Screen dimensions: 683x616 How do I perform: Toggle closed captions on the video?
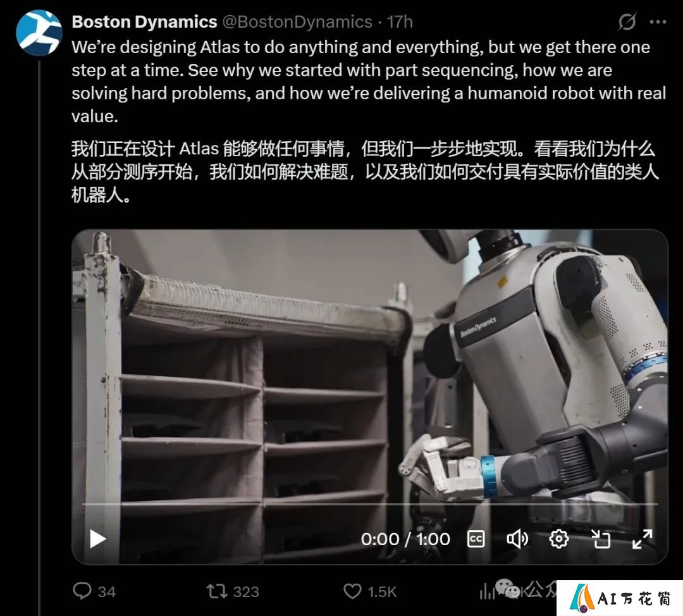(476, 539)
